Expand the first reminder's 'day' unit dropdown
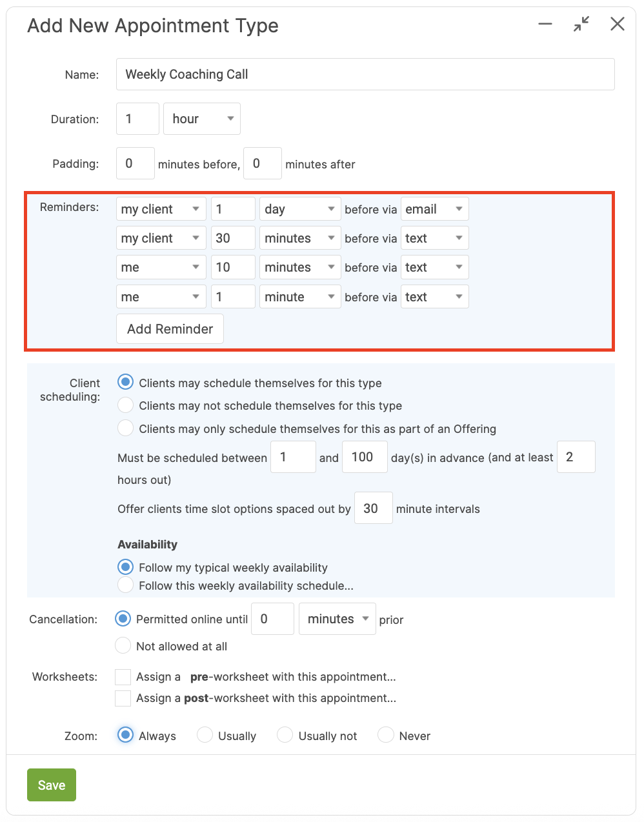The width and height of the screenshot is (644, 822). pyautogui.click(x=300, y=209)
